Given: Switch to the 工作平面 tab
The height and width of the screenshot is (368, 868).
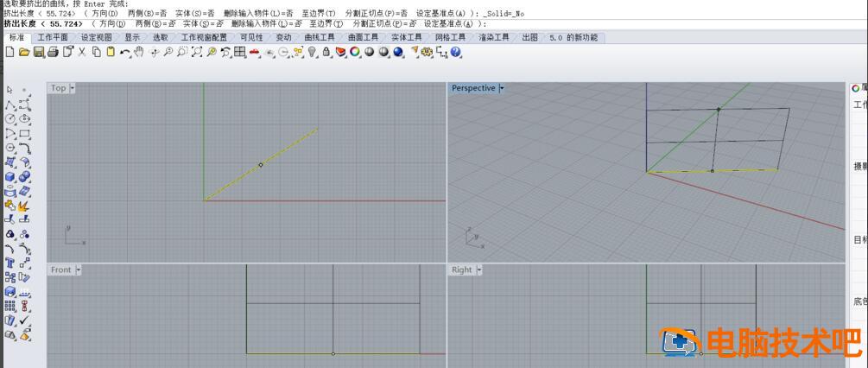Looking at the screenshot, I should [x=53, y=38].
